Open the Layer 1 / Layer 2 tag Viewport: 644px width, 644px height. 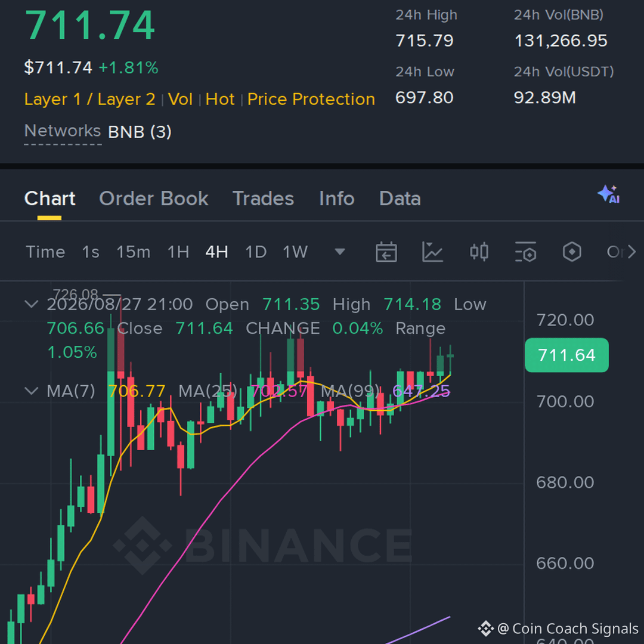coord(89,100)
